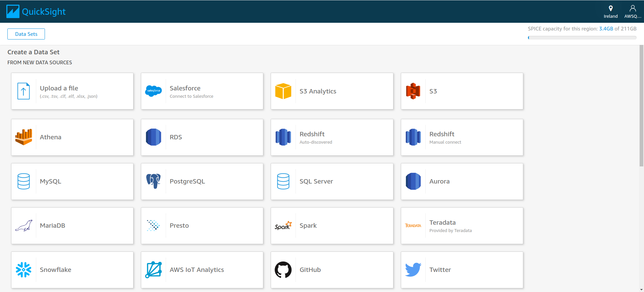Choose the Upload a file label
644x292 pixels.
tap(59, 88)
